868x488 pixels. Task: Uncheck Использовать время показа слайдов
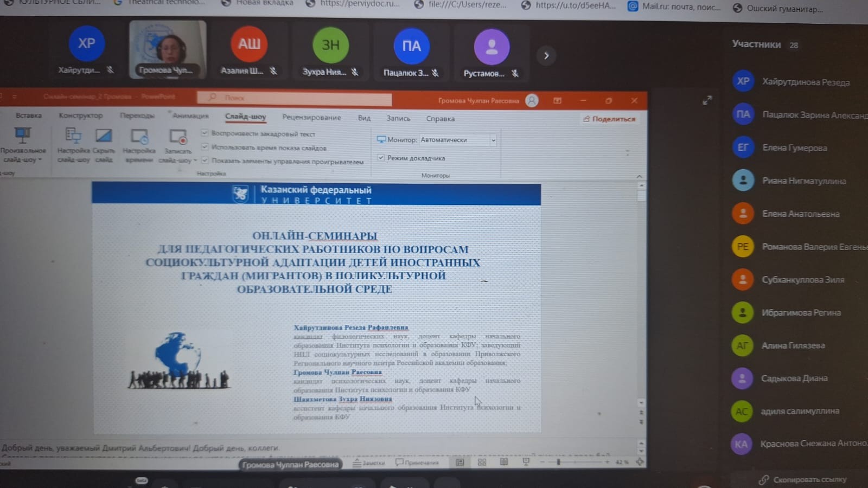click(x=205, y=147)
